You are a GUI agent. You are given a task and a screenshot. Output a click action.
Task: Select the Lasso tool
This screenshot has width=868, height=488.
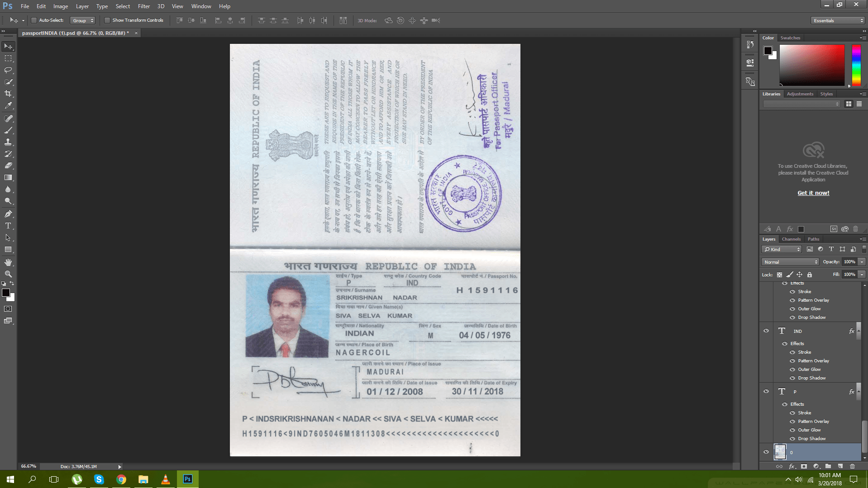pos(8,70)
